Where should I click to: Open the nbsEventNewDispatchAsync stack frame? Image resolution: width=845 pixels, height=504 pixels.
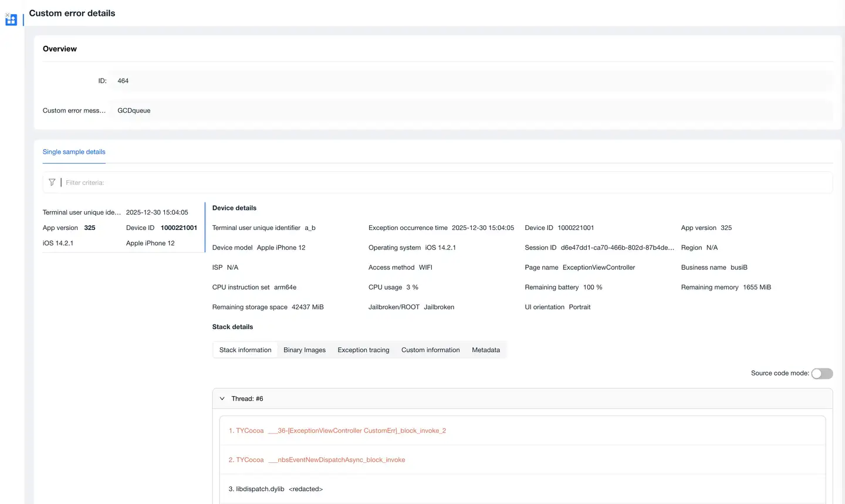[317, 460]
